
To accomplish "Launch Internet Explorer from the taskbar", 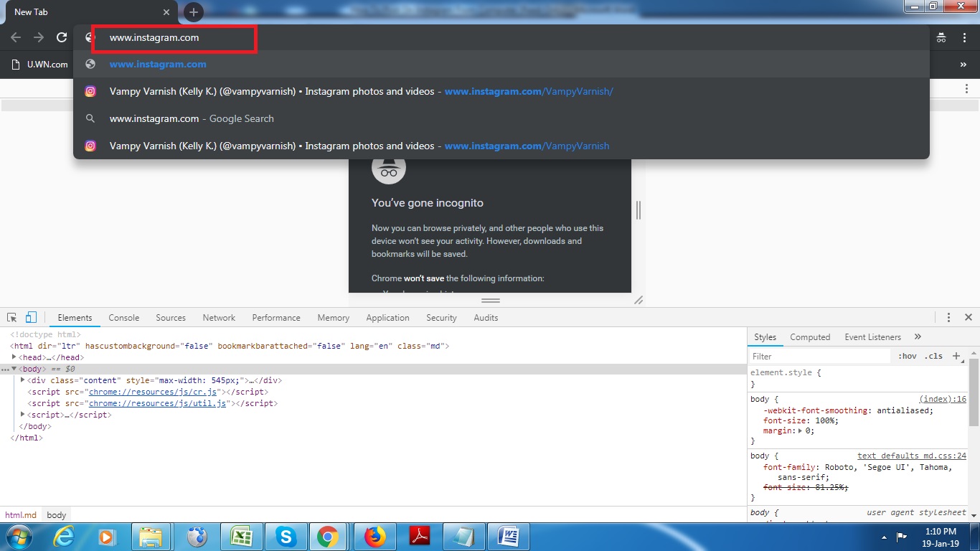I will 65,537.
